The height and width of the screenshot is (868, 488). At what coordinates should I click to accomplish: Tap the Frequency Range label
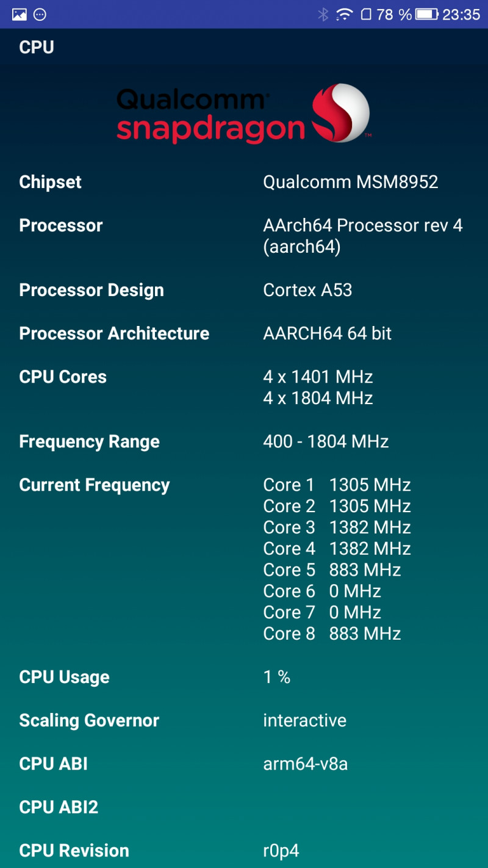tap(89, 441)
